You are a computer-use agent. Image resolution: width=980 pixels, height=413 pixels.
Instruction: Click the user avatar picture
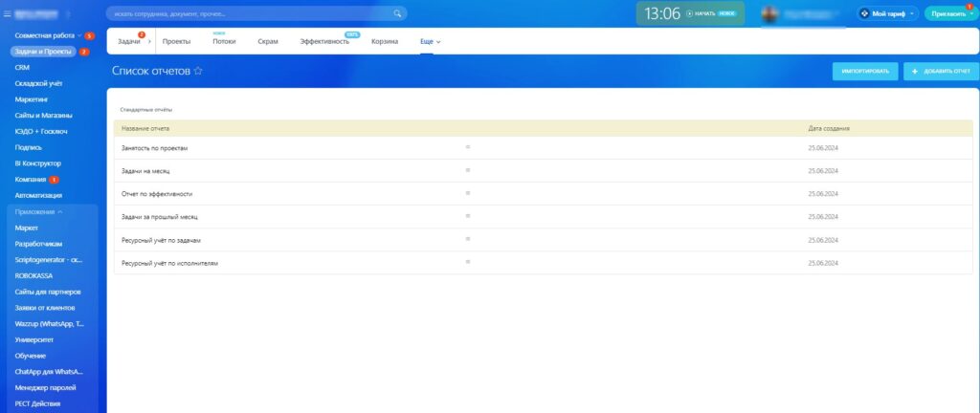click(770, 13)
